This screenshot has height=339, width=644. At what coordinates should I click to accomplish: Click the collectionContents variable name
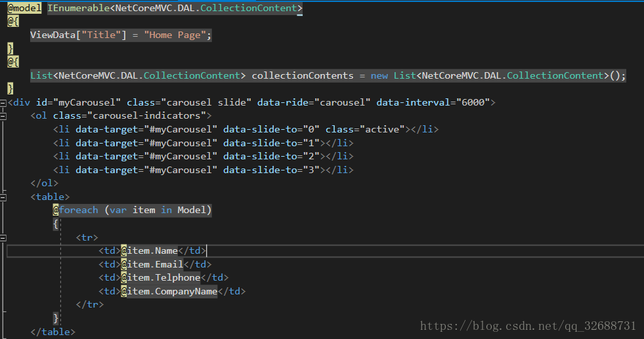[x=302, y=75]
